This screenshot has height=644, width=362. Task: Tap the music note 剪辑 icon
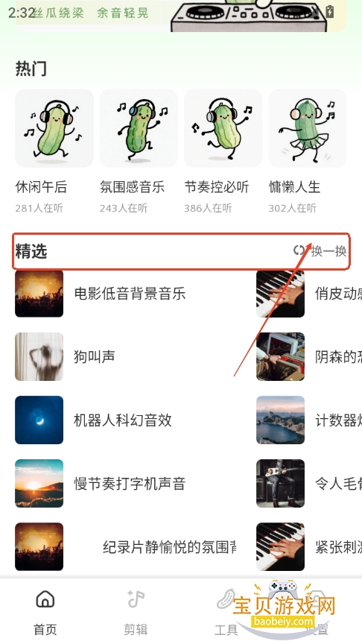click(x=136, y=599)
